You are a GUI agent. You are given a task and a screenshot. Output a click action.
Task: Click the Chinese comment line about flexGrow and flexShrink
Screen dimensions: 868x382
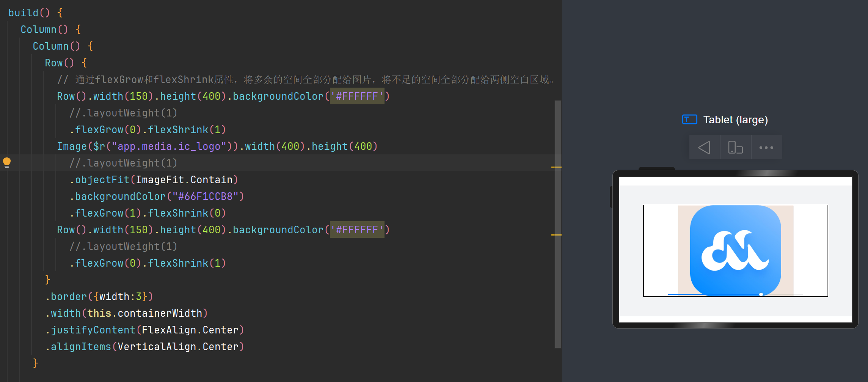point(306,80)
